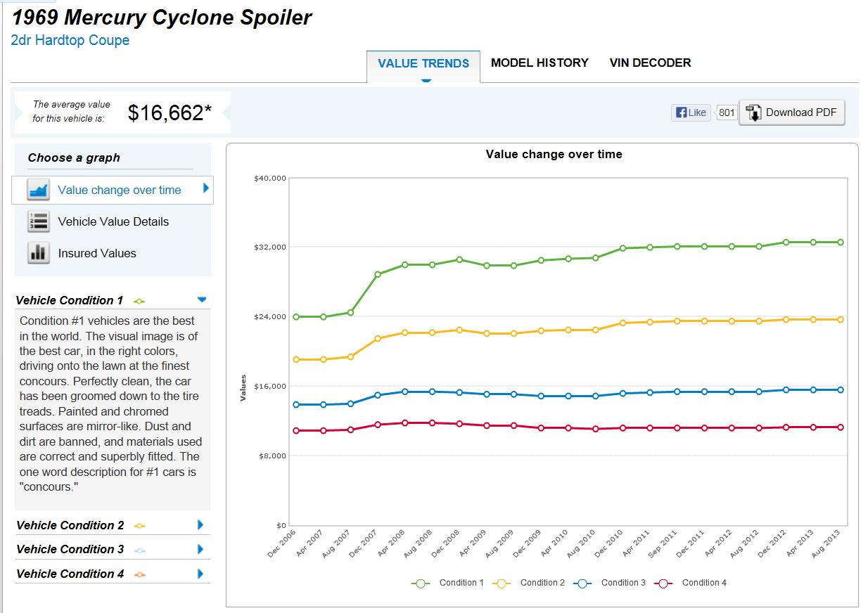
Task: Click the Aug 2013 Condition 1 data point
Action: pos(840,242)
